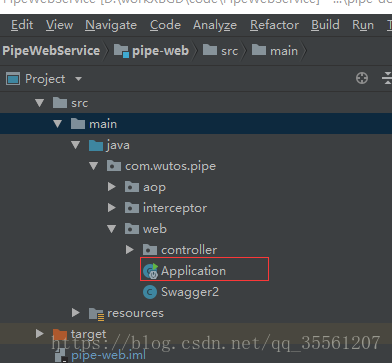Click pipe-web breadcrumb
This screenshot has width=392, height=363.
[x=160, y=51]
